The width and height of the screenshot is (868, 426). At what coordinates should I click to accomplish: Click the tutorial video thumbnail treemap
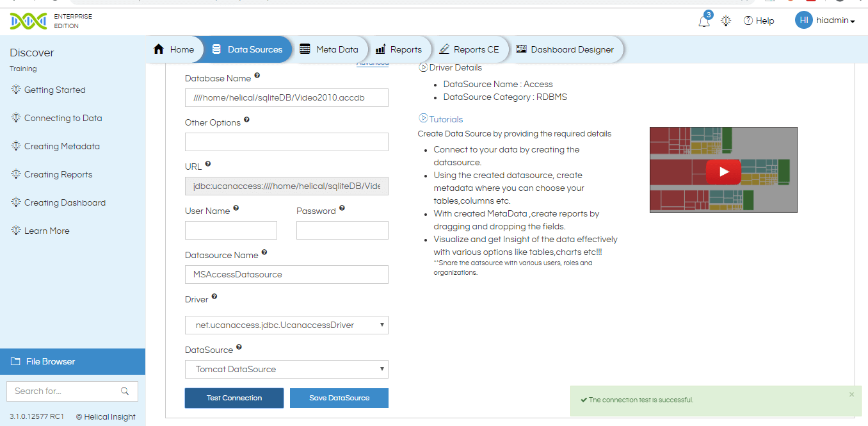coord(723,169)
